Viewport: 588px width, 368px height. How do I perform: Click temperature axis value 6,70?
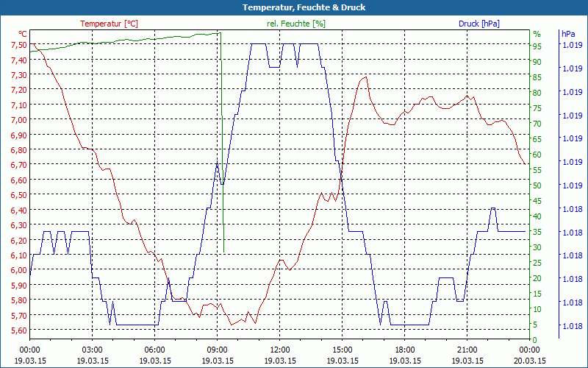coord(19,165)
